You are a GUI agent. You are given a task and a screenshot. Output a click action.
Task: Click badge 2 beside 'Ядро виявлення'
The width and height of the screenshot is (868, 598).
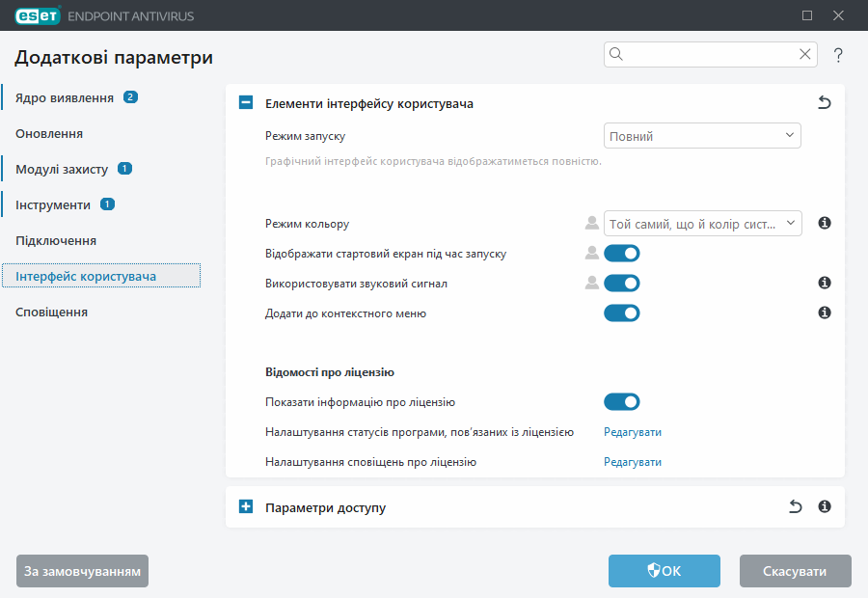[130, 96]
